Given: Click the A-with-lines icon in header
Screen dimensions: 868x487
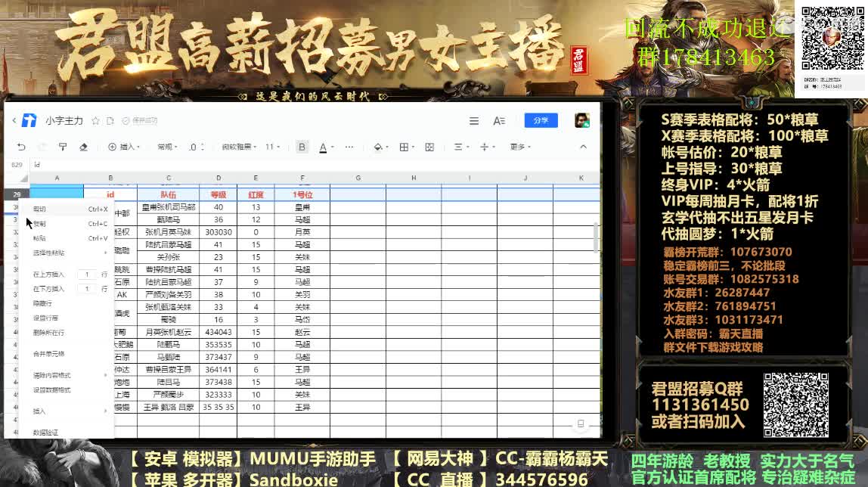Looking at the screenshot, I should [x=499, y=121].
